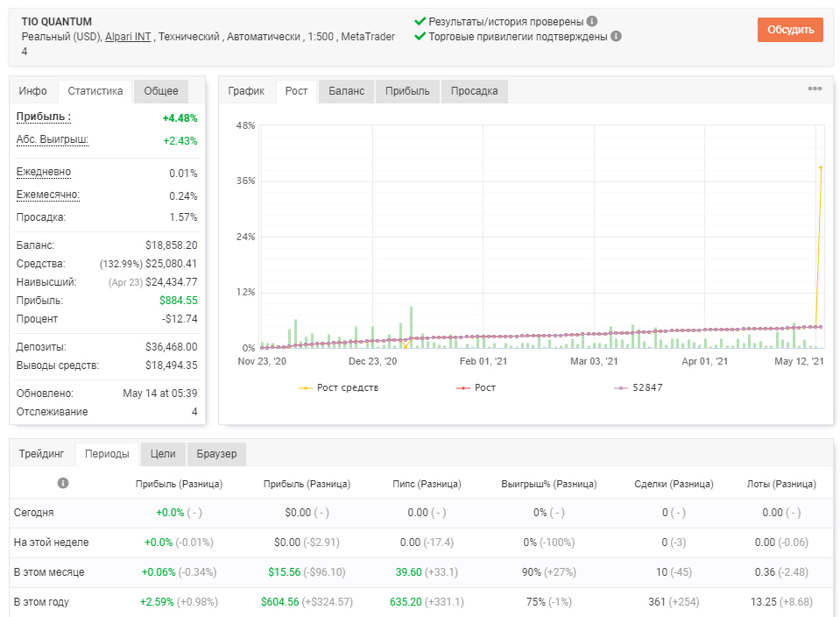Click the green $884.55 profit value
This screenshot has width=840, height=617.
click(179, 301)
